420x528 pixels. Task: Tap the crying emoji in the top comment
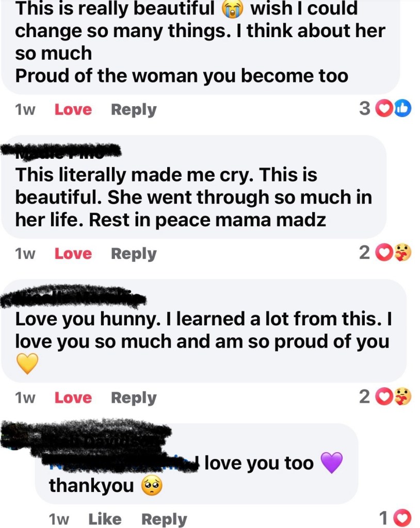pos(231,9)
